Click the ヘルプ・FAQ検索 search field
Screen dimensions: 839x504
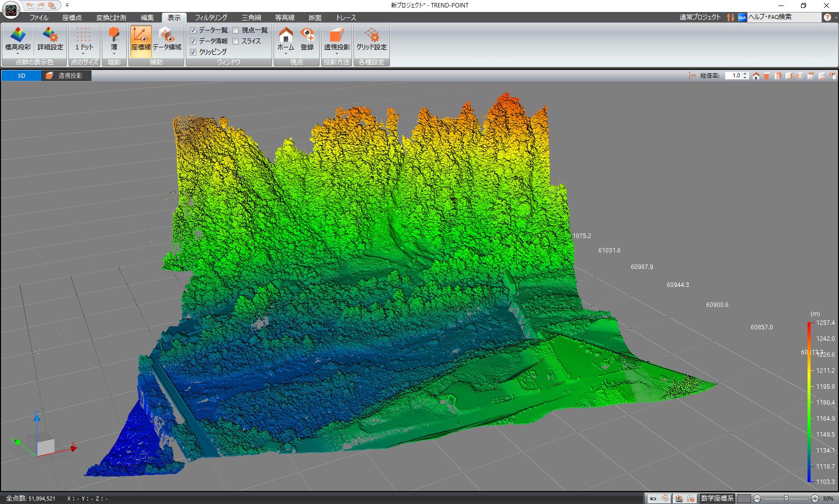783,17
